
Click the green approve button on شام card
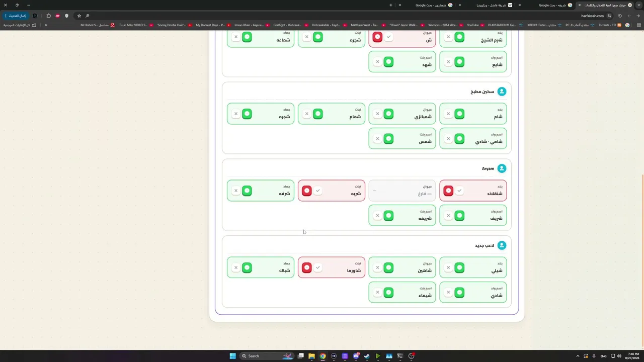(x=459, y=114)
